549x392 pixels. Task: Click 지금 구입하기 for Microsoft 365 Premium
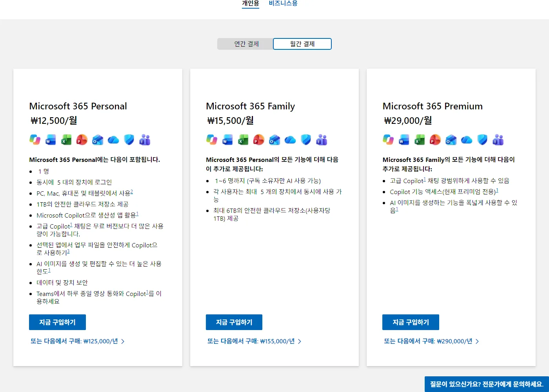click(x=411, y=322)
